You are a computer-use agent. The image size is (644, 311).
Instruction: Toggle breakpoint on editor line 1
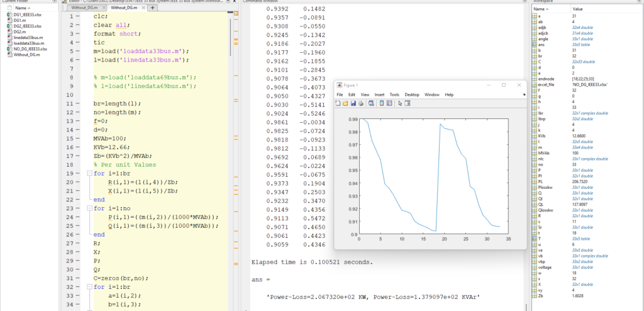coord(77,16)
